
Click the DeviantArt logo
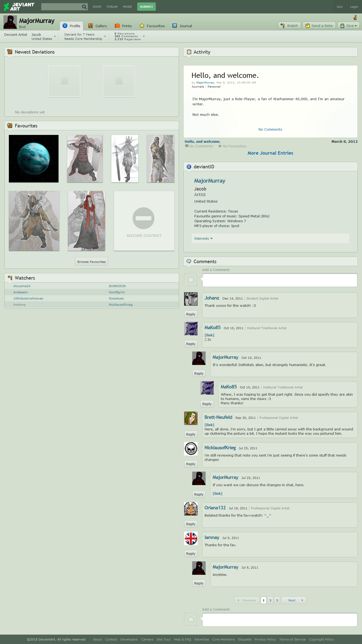(x=19, y=6)
